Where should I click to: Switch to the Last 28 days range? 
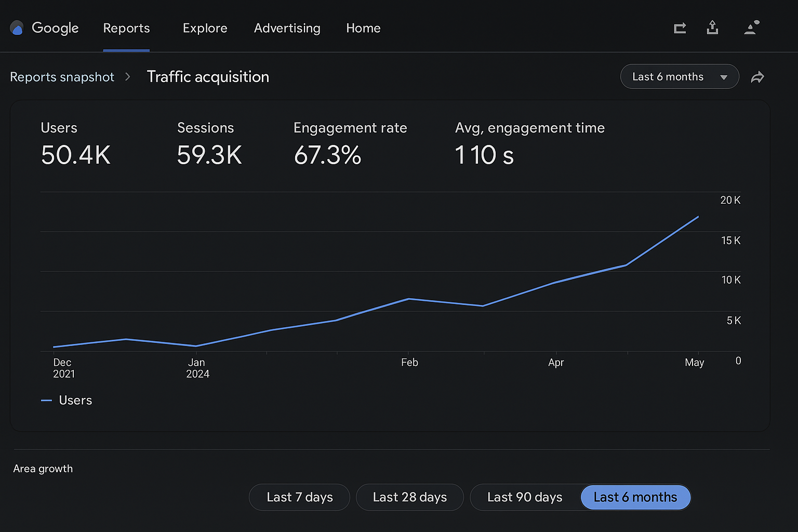409,497
